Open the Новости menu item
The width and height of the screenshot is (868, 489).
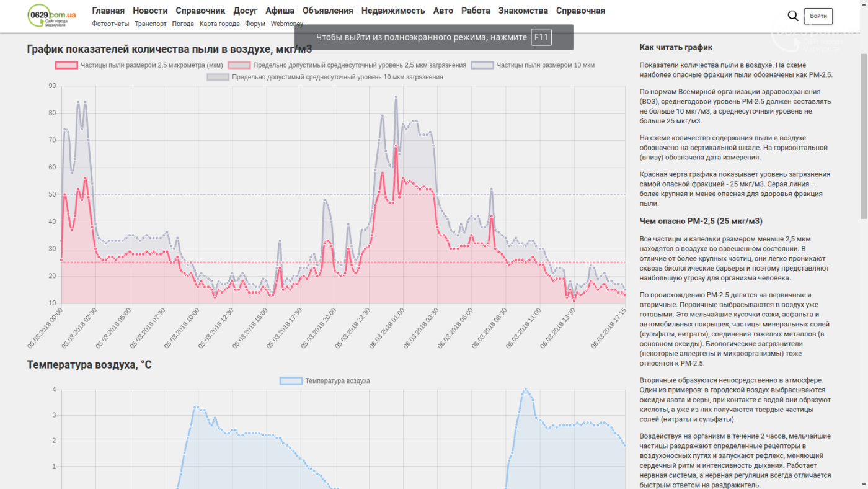tap(150, 11)
